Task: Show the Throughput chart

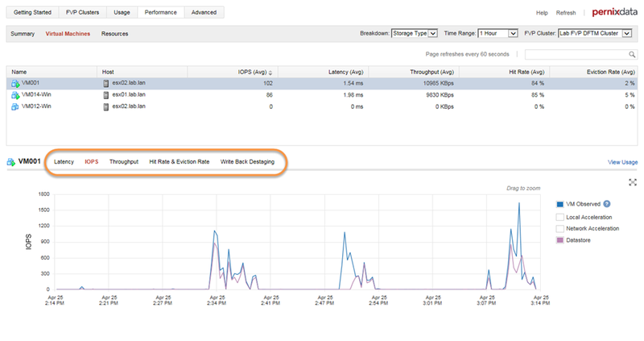Action: [x=124, y=162]
